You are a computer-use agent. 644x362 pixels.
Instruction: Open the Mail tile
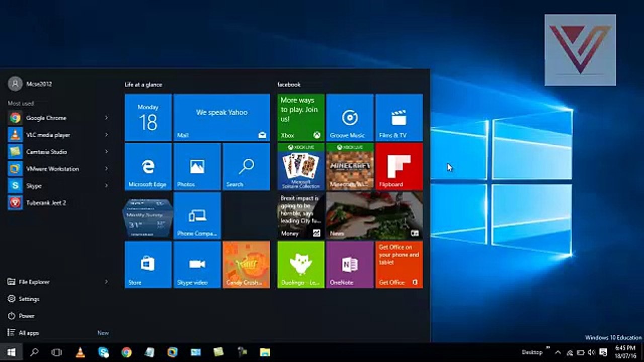coord(221,118)
